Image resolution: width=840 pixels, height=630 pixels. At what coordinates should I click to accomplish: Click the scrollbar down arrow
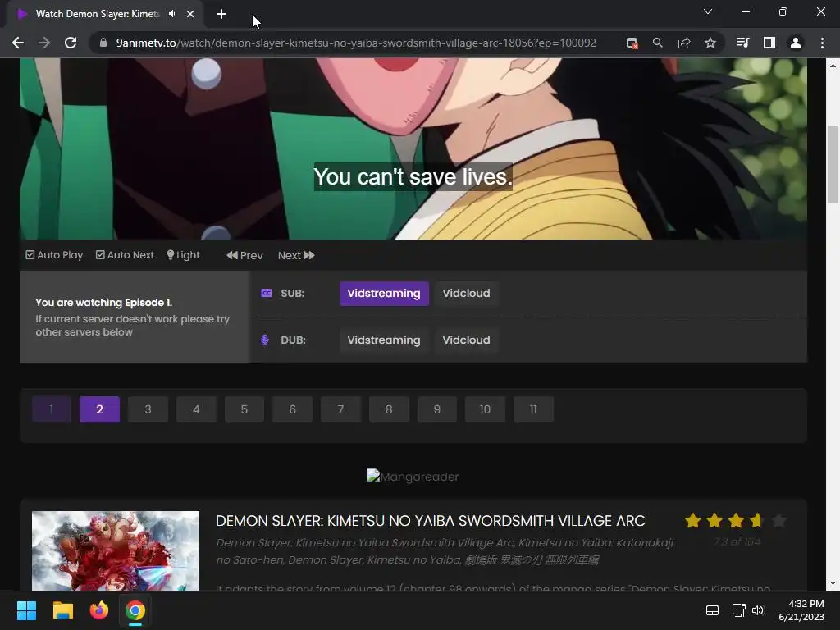pos(833,584)
